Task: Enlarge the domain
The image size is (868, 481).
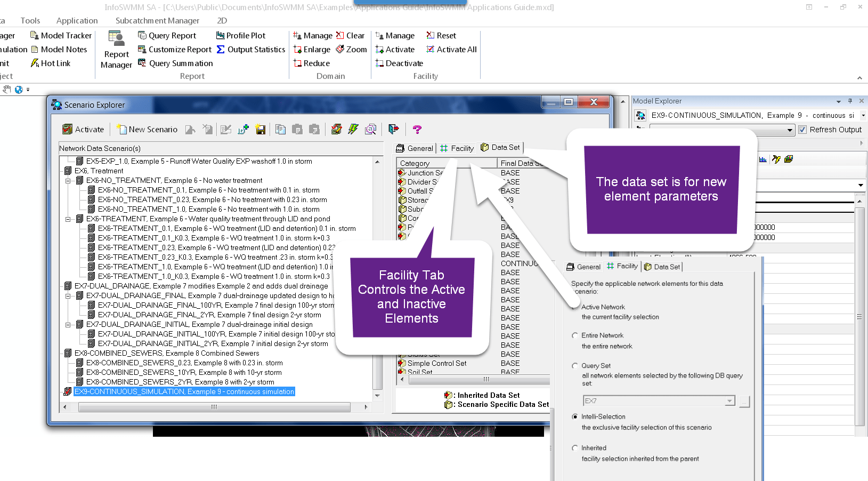Action: coord(312,49)
